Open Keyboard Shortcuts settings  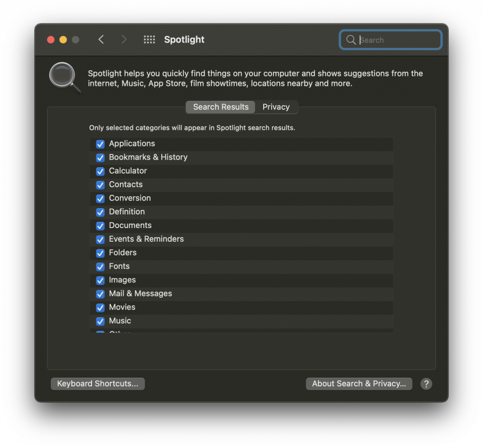click(x=98, y=383)
